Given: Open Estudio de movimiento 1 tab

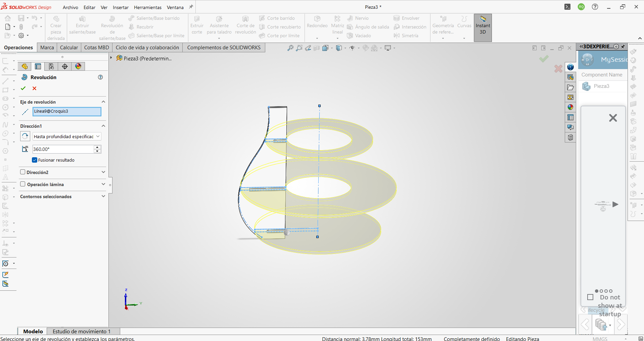Looking at the screenshot, I should pyautogui.click(x=82, y=331).
